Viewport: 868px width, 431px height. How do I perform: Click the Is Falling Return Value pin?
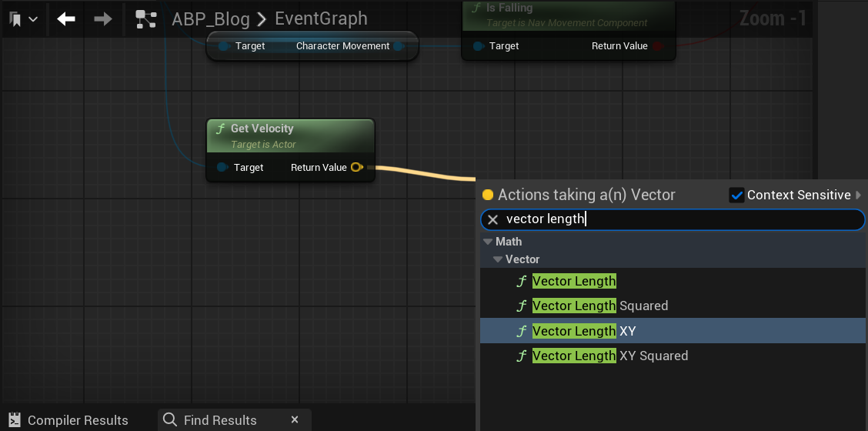click(657, 46)
